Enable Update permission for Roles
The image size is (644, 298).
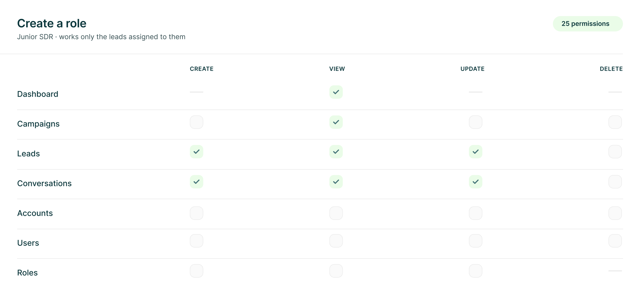(475, 271)
